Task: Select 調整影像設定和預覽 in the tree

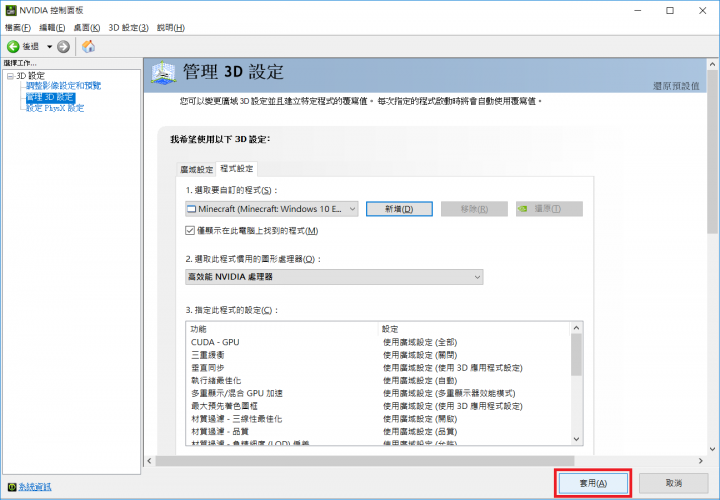Action: click(x=63, y=86)
